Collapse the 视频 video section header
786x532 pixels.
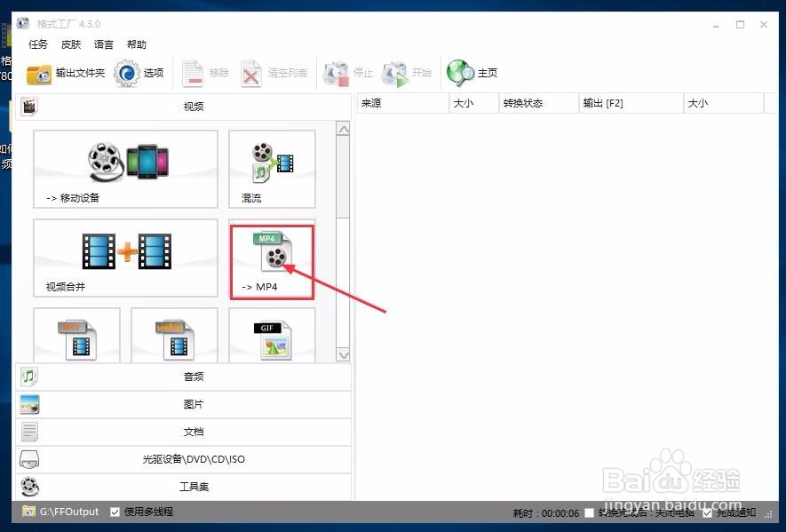pos(184,107)
